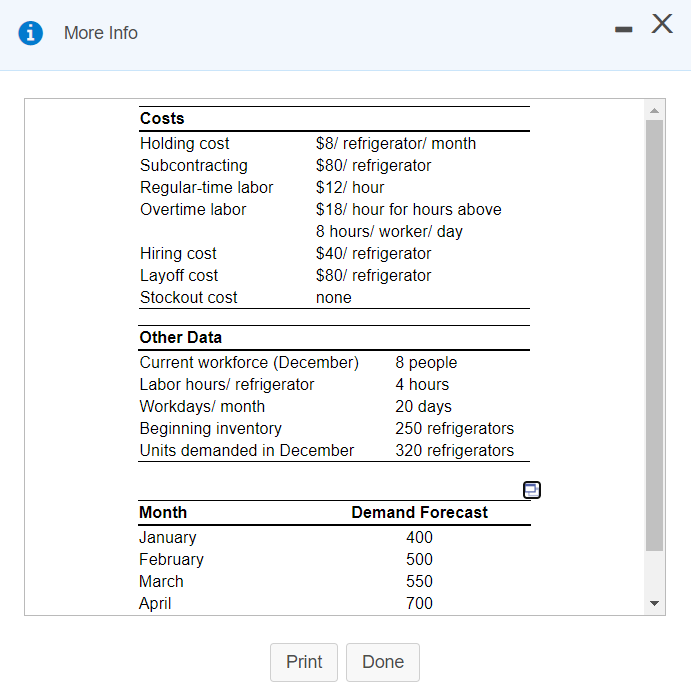Viewport: 691px width, 697px height.
Task: Close the More Info dialog with X
Action: coord(662,25)
